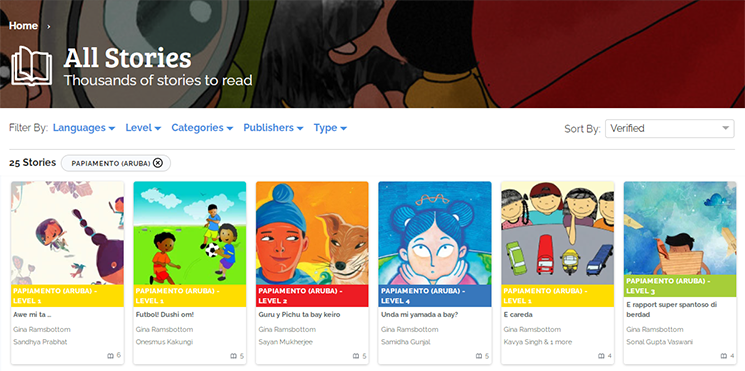This screenshot has height=371, width=745.
Task: Click read count icon on E rapport super spantoso card
Action: [x=723, y=356]
